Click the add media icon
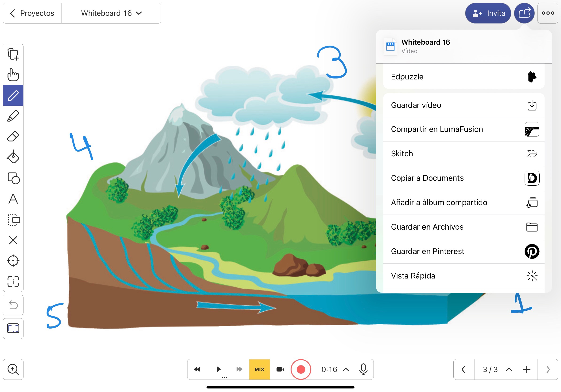561x392 pixels. [13, 54]
